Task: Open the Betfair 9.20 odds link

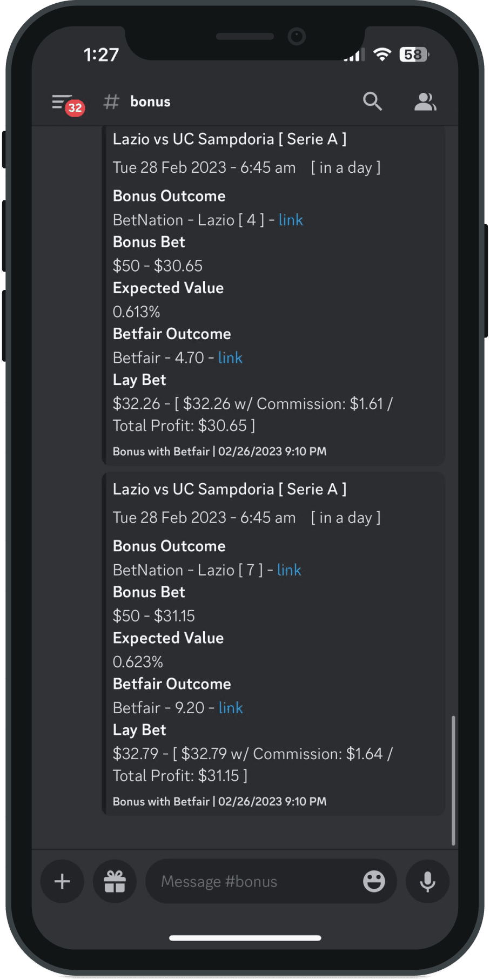Action: pyautogui.click(x=231, y=707)
